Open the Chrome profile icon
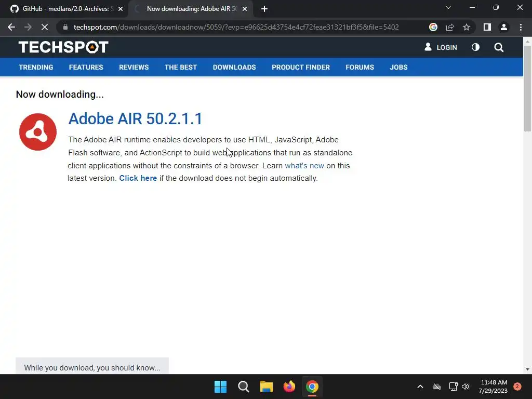 click(x=504, y=27)
